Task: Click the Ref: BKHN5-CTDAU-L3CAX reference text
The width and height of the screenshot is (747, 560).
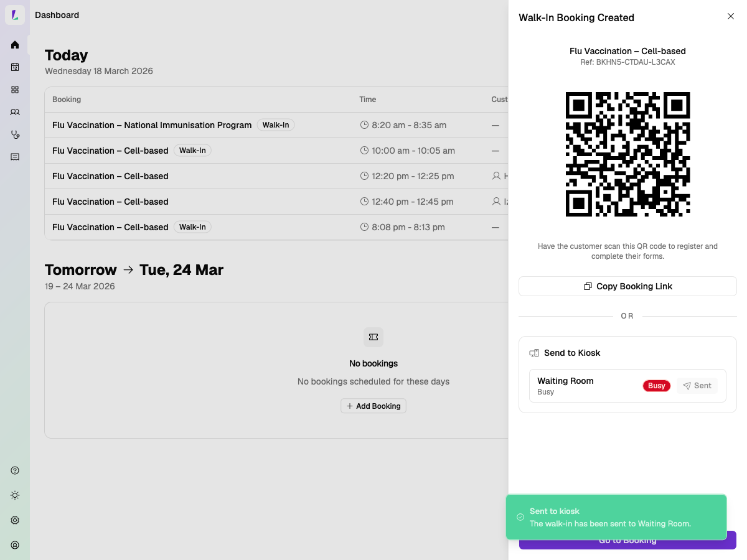Action: coord(627,62)
